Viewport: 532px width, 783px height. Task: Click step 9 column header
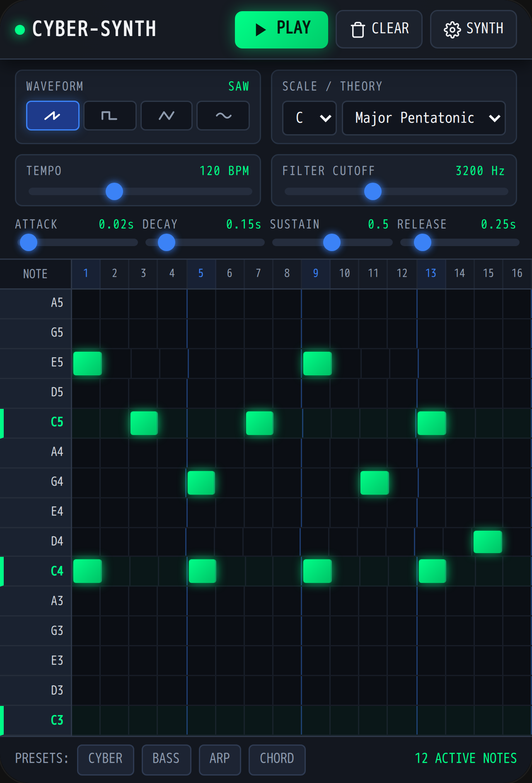coord(316,273)
